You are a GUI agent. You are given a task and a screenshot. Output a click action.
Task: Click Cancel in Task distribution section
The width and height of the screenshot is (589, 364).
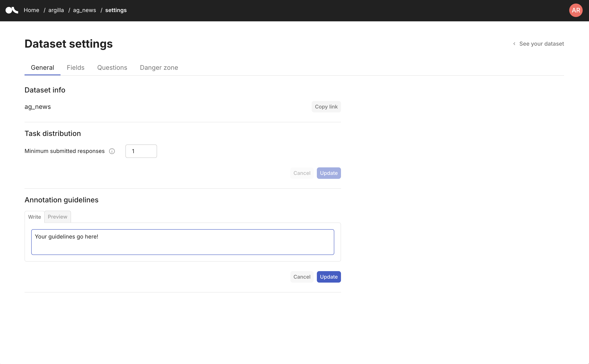302,173
